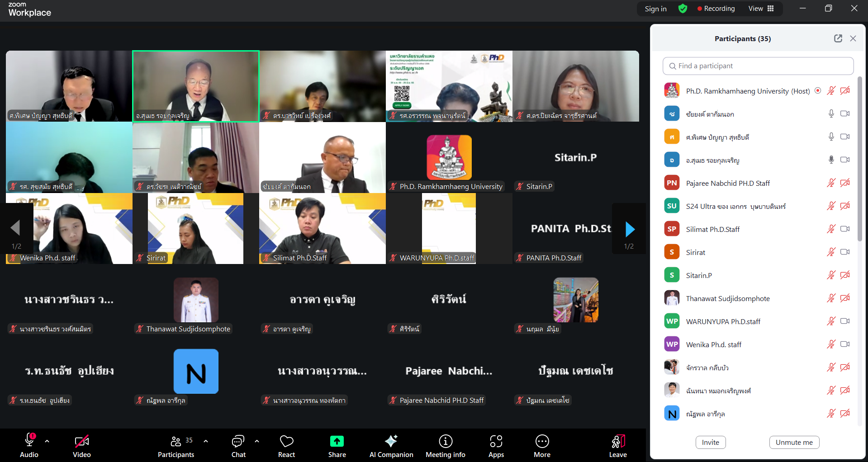Open the View layout menu
This screenshot has height=462, width=868.
coord(761,9)
